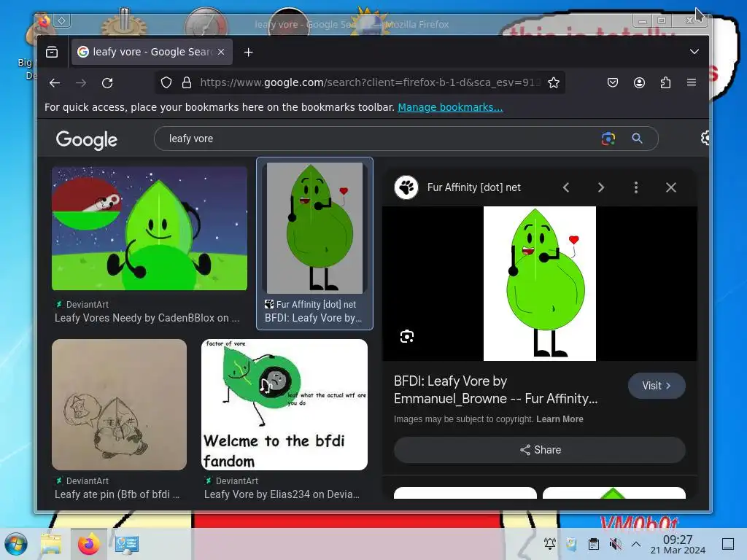Open the clock showing 09:27
This screenshot has width=747, height=560.
(x=678, y=544)
